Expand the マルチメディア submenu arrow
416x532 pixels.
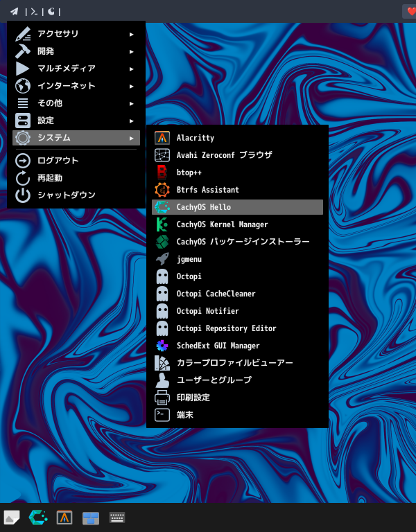(132, 69)
